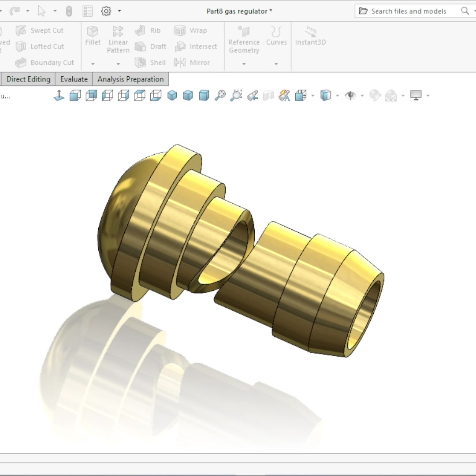Open the File Properties icon
The width and height of the screenshot is (476, 476).
[x=87, y=11]
